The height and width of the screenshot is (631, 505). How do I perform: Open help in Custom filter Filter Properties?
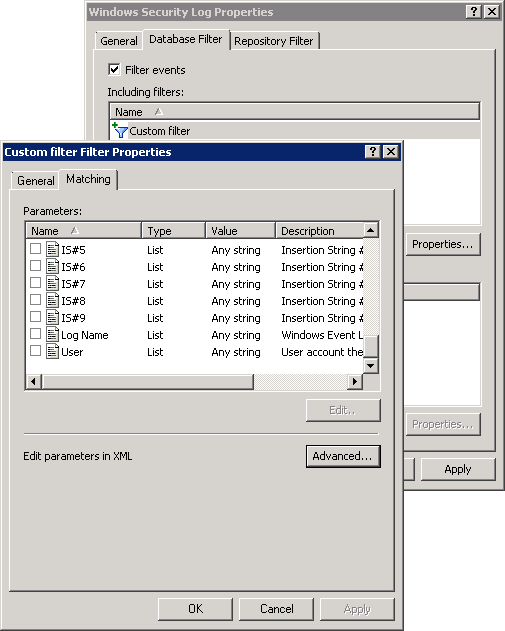pyautogui.click(x=373, y=152)
